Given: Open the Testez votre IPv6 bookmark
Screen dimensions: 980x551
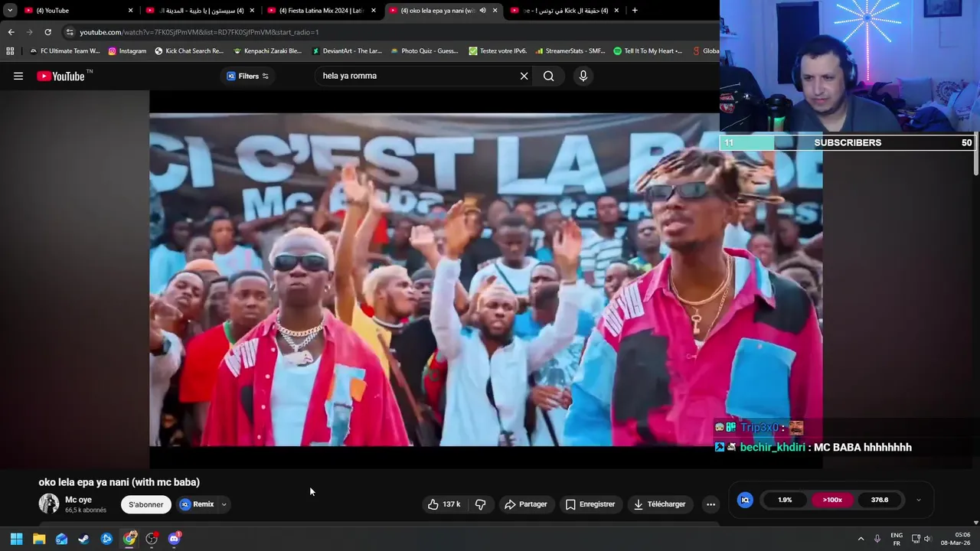Looking at the screenshot, I should 498,51.
